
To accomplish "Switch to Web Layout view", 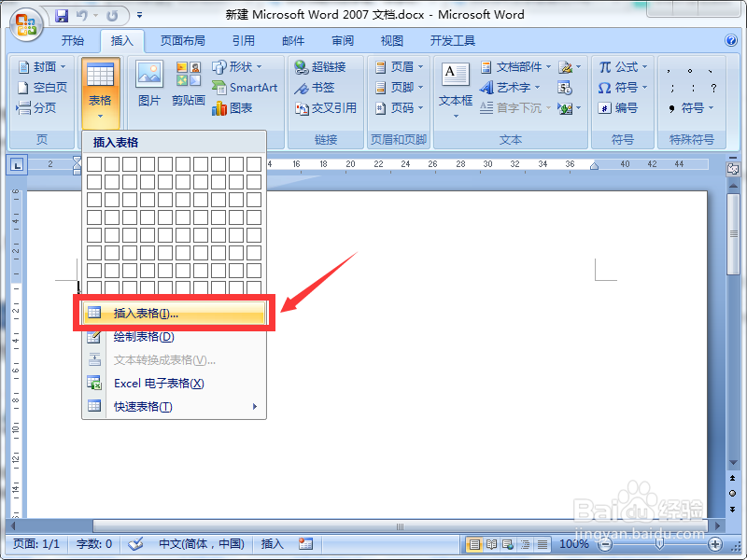I will pos(508,544).
